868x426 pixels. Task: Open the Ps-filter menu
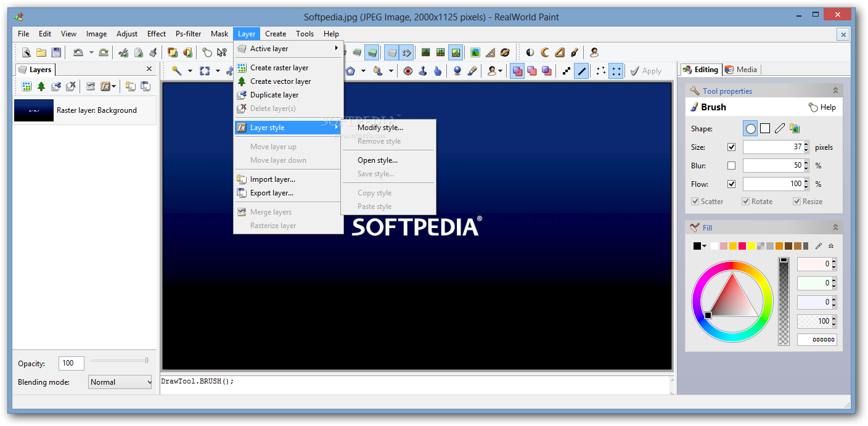(189, 34)
